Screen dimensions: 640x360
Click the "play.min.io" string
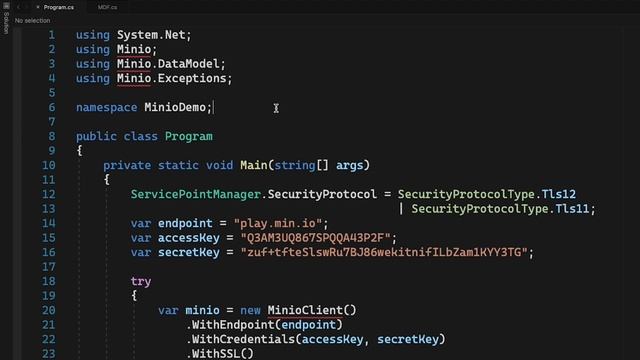278,223
